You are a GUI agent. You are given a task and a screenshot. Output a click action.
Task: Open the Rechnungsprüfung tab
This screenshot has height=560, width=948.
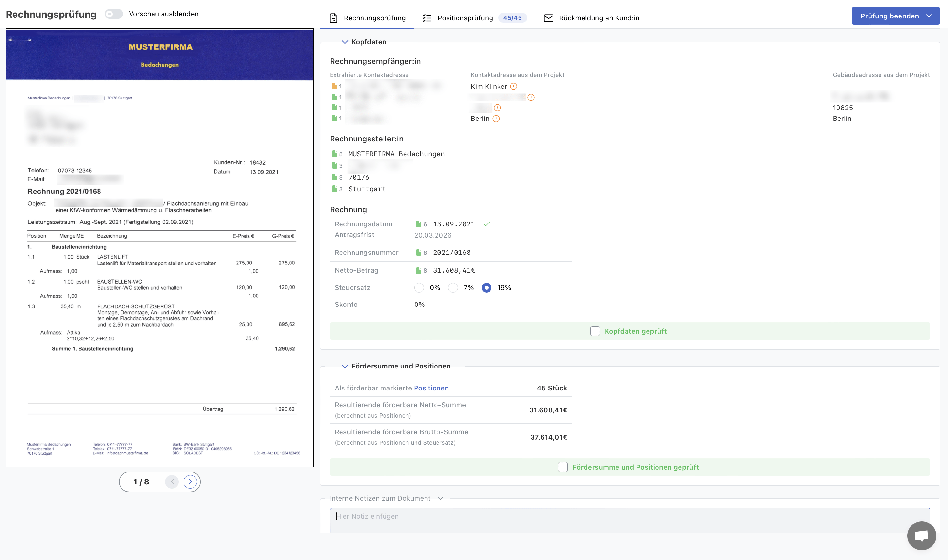(367, 18)
